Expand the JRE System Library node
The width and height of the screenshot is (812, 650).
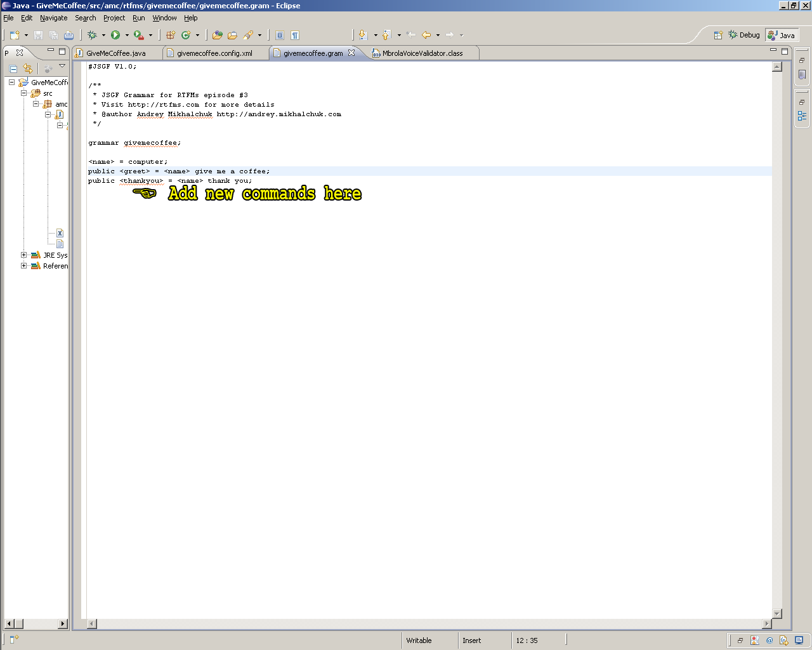coord(24,255)
